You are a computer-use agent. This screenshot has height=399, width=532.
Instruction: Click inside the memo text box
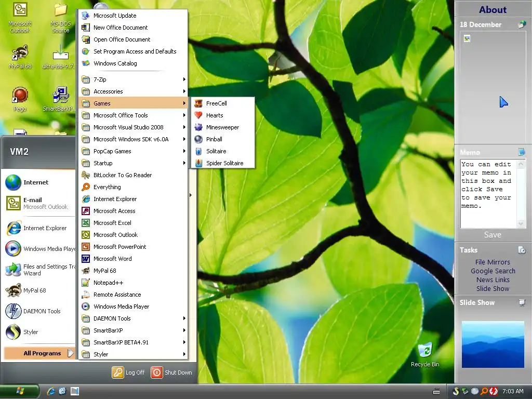[x=488, y=193]
